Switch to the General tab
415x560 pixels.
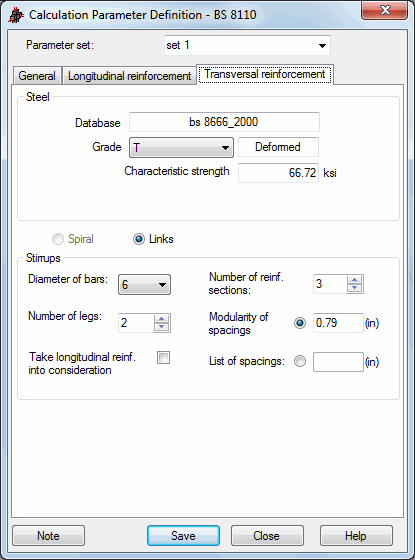click(37, 76)
